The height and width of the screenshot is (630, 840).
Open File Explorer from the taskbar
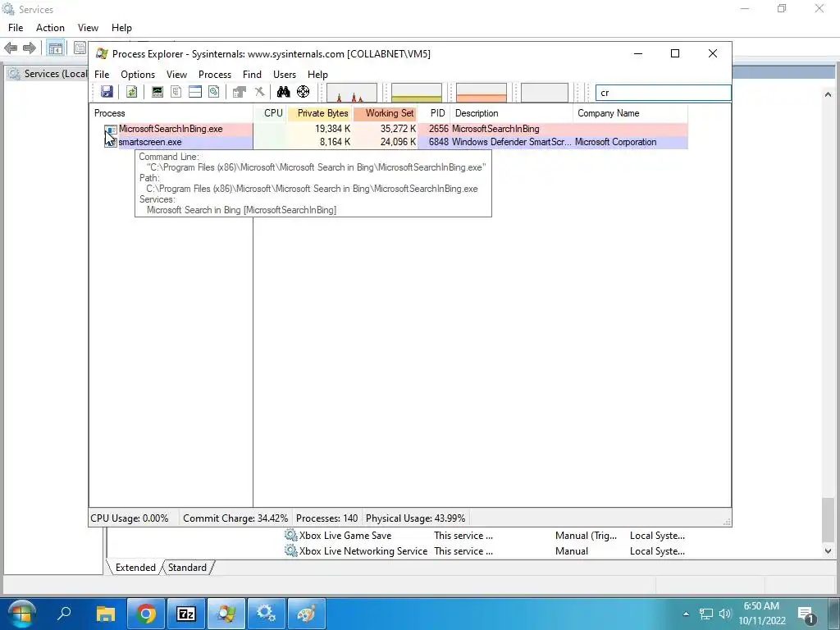[106, 614]
